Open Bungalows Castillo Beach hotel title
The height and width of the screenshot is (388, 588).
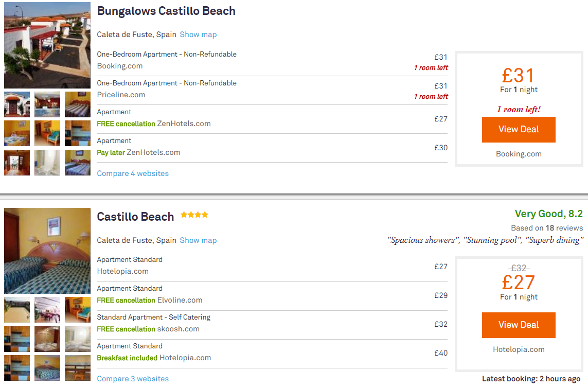[x=166, y=11]
